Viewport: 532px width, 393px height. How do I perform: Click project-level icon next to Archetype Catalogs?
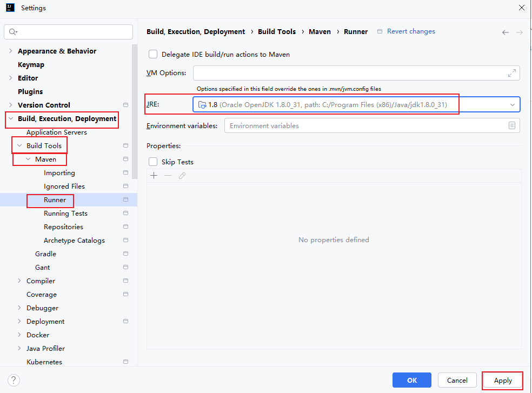[125, 240]
